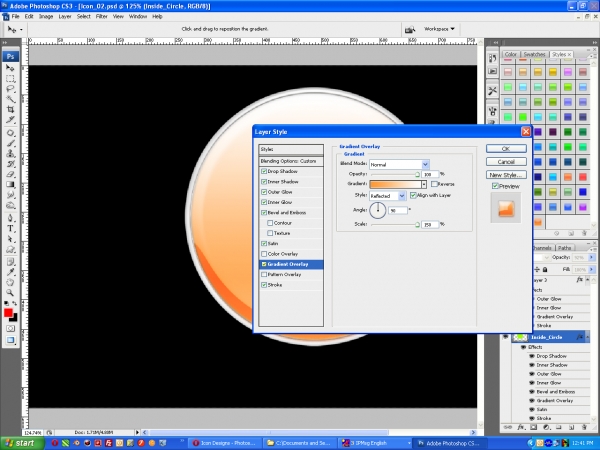Collapse Layer 3 effects list

(588, 280)
